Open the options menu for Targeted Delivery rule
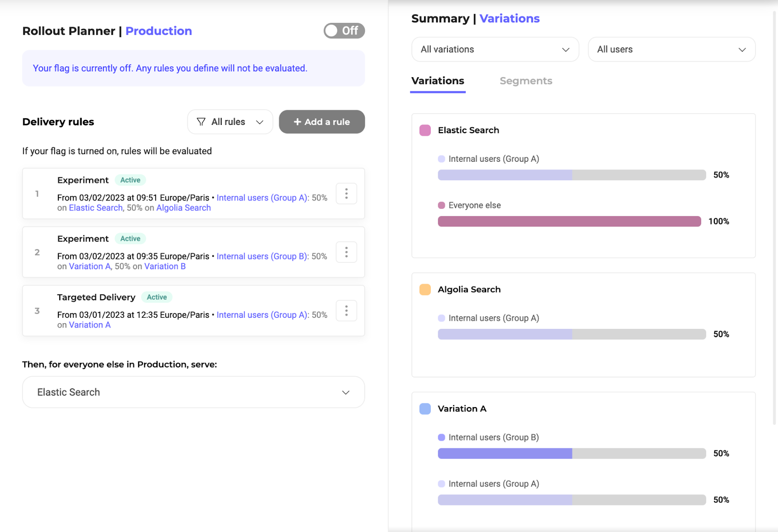This screenshot has height=532, width=778. (346, 311)
